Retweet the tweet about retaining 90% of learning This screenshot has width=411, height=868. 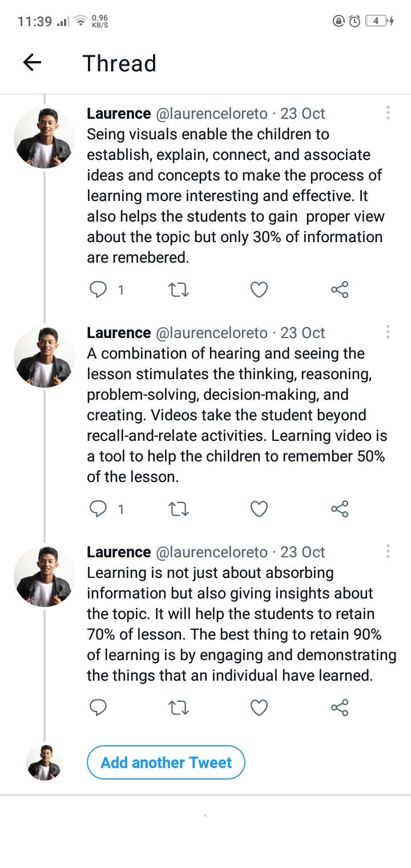click(x=179, y=708)
